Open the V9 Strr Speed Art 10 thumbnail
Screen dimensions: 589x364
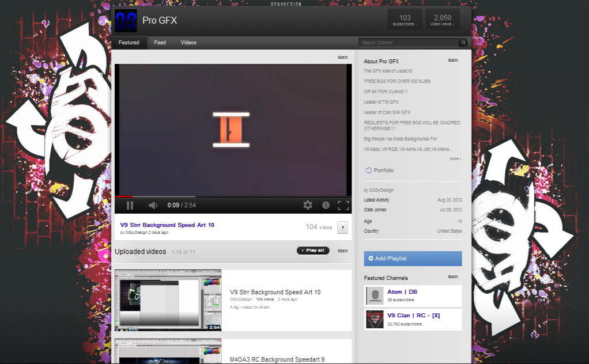[168, 300]
